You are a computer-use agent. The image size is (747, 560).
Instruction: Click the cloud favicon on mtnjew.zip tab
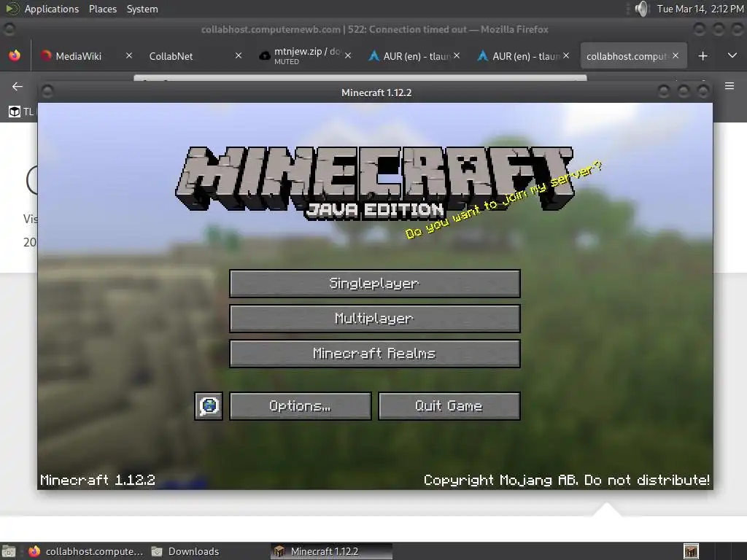click(264, 56)
